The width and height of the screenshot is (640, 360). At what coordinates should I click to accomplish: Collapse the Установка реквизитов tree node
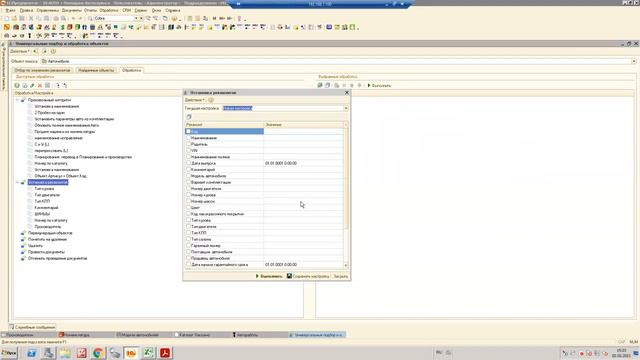(x=18, y=182)
